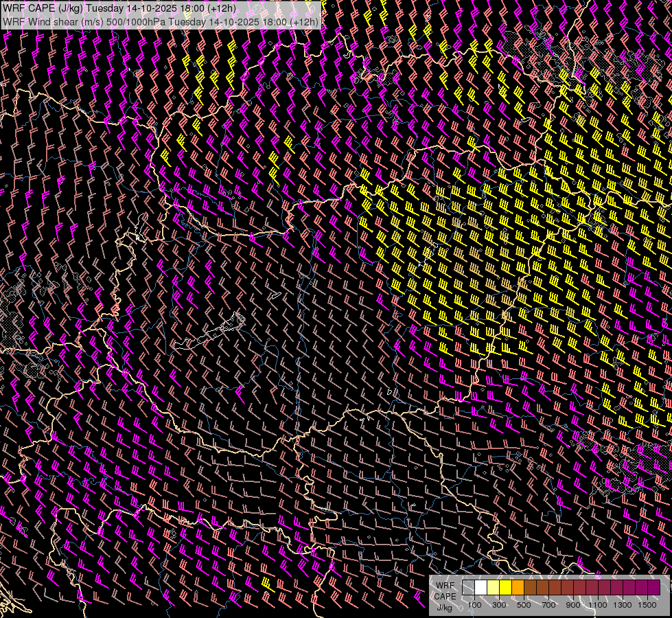
Task: Click the 700 value on the CAPE scale
Action: point(548,605)
